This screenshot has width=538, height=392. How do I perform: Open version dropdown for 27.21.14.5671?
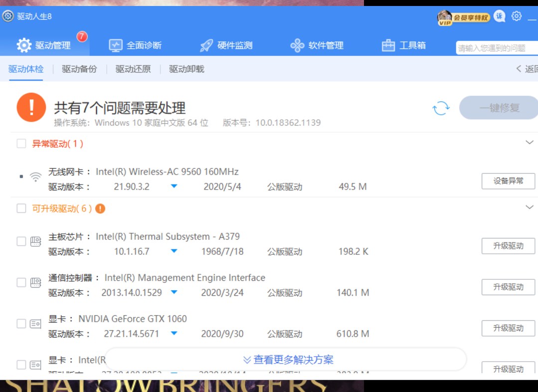tap(174, 333)
